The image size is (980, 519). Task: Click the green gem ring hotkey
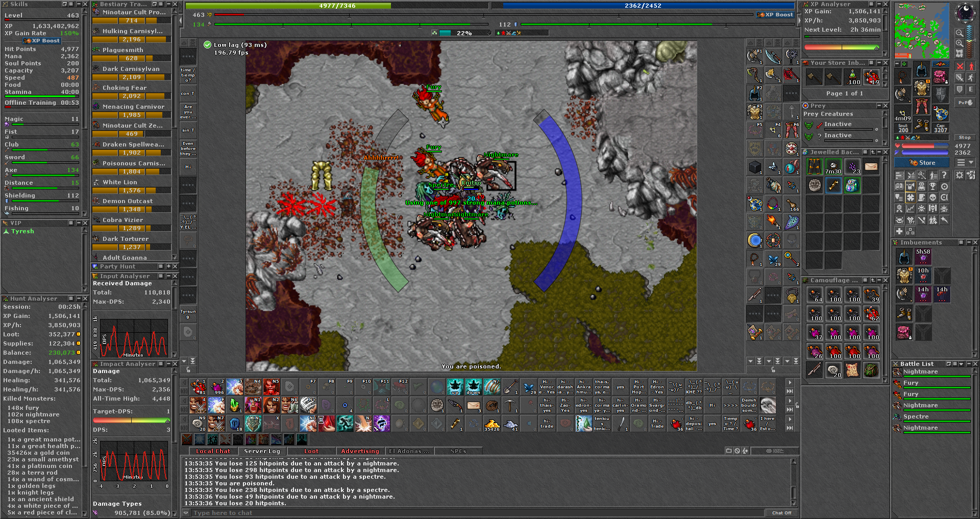coord(234,406)
